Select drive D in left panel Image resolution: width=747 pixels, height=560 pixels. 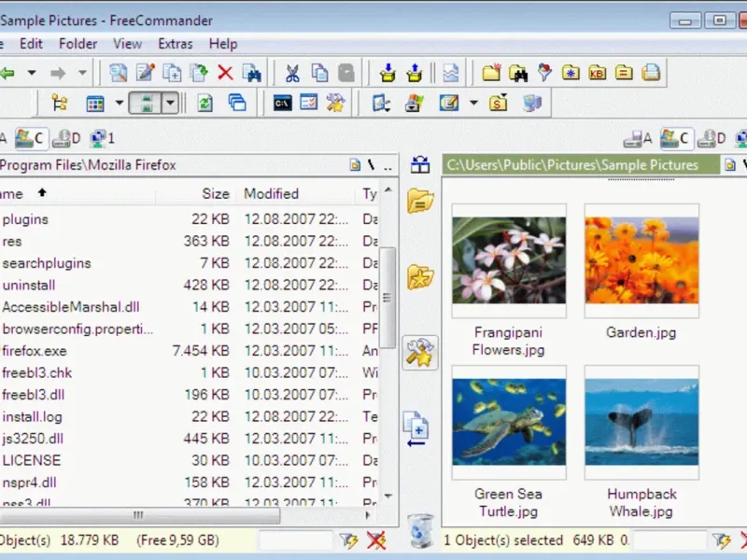click(x=66, y=138)
